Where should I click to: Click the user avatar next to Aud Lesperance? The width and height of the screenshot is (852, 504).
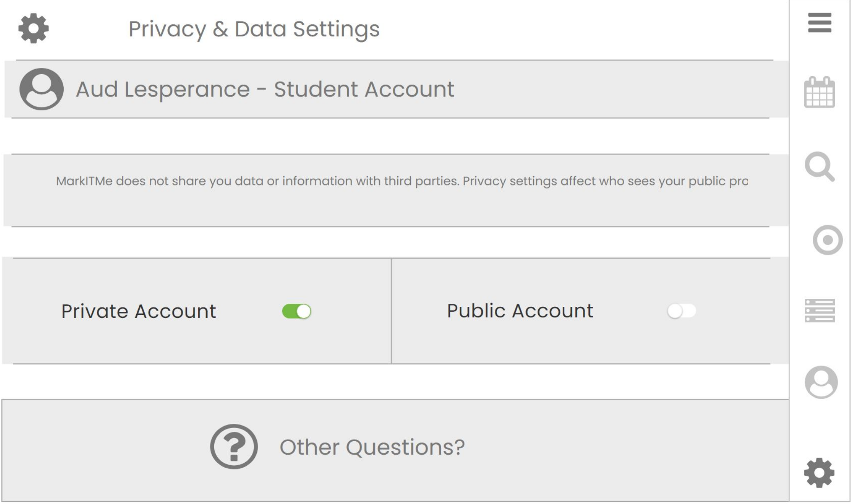pyautogui.click(x=41, y=89)
